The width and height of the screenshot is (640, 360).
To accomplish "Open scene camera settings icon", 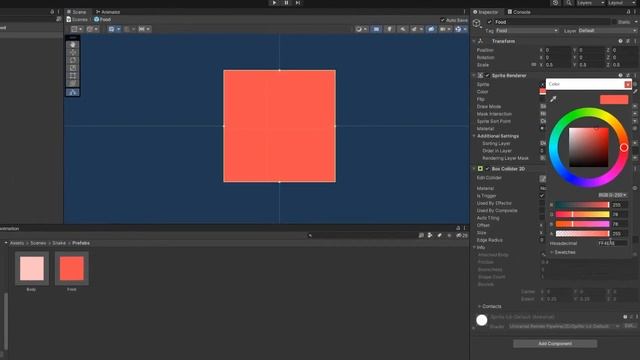I will tap(443, 29).
